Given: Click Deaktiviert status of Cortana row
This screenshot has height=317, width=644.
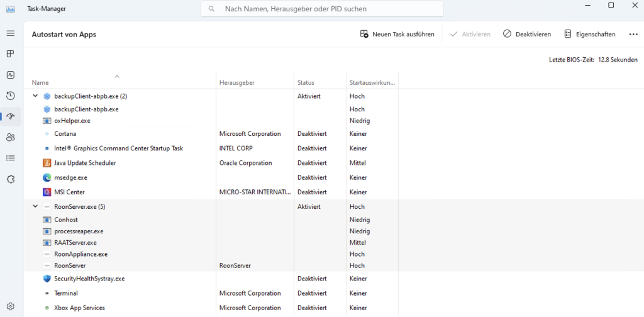Looking at the screenshot, I should pyautogui.click(x=312, y=134).
